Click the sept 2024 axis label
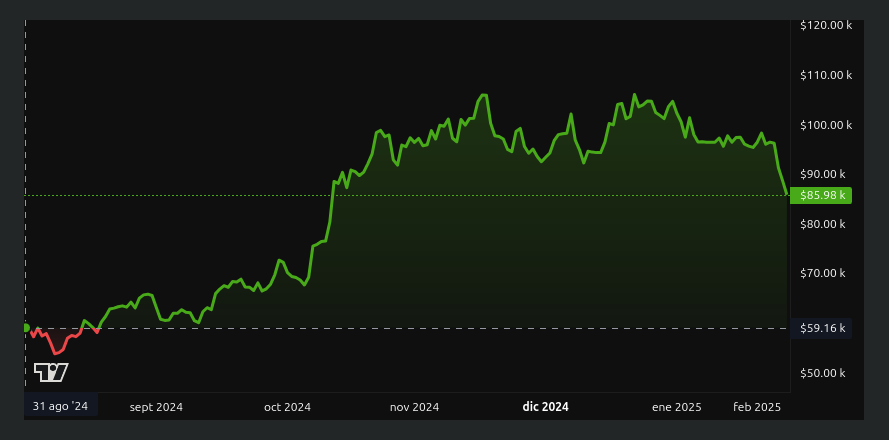 pos(156,407)
